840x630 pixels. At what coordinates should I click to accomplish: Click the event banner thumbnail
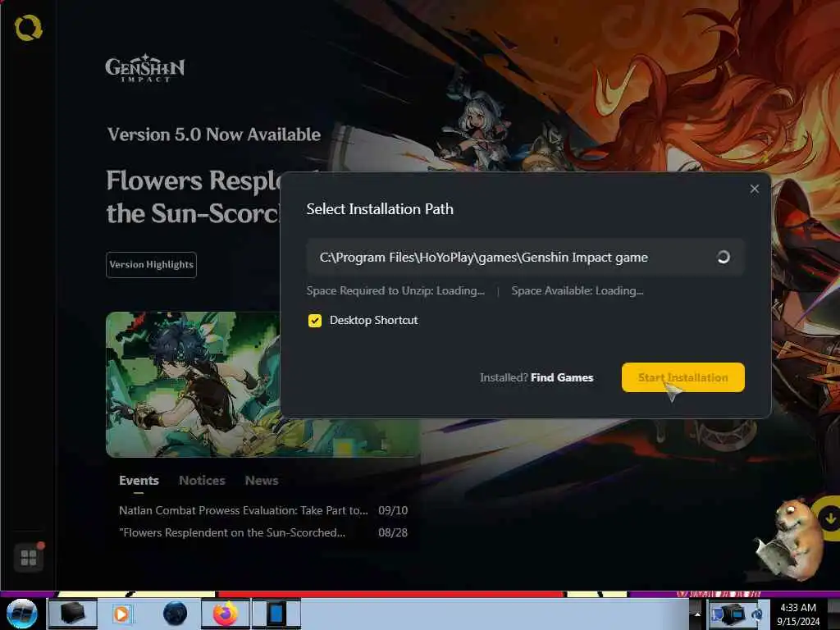pos(194,384)
